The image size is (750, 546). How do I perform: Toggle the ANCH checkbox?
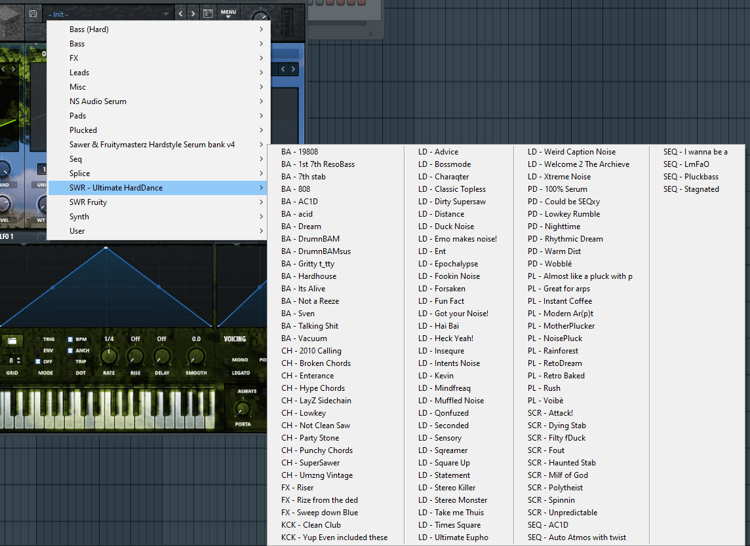(70, 350)
